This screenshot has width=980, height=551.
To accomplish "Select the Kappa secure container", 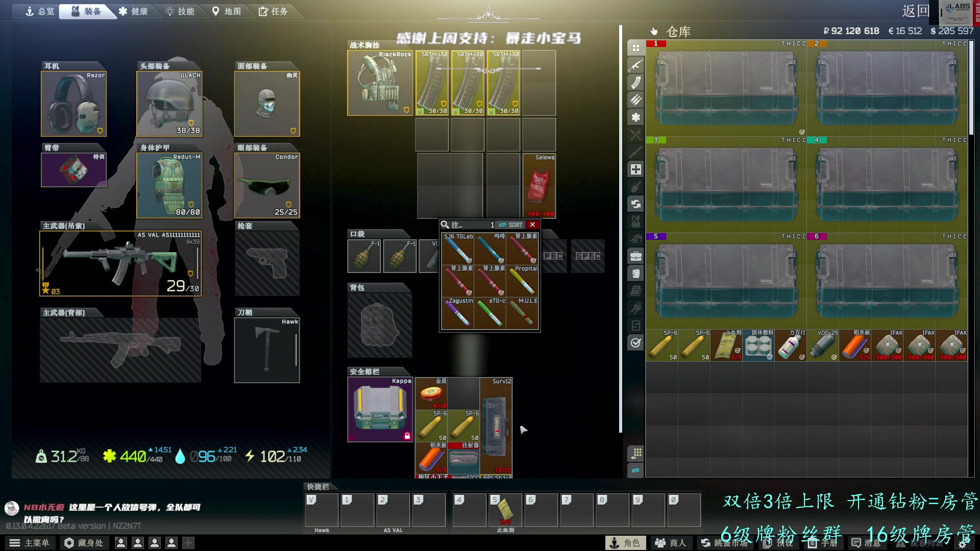I will click(380, 409).
